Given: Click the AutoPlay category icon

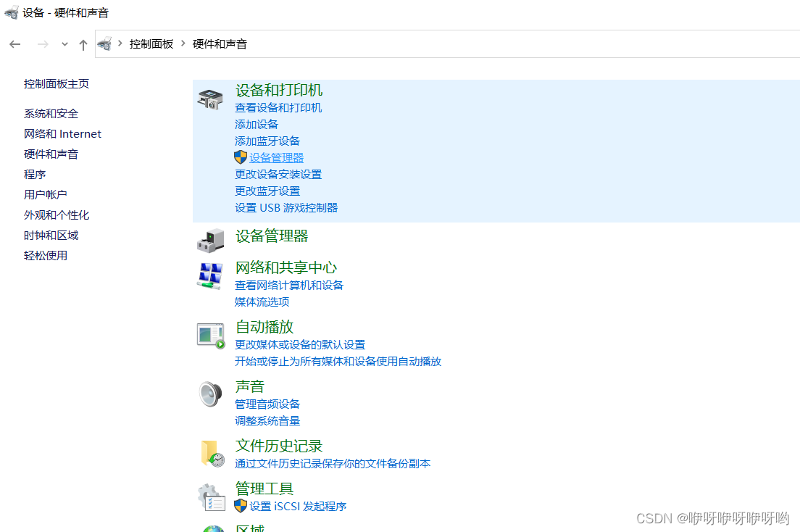Looking at the screenshot, I should coord(211,336).
